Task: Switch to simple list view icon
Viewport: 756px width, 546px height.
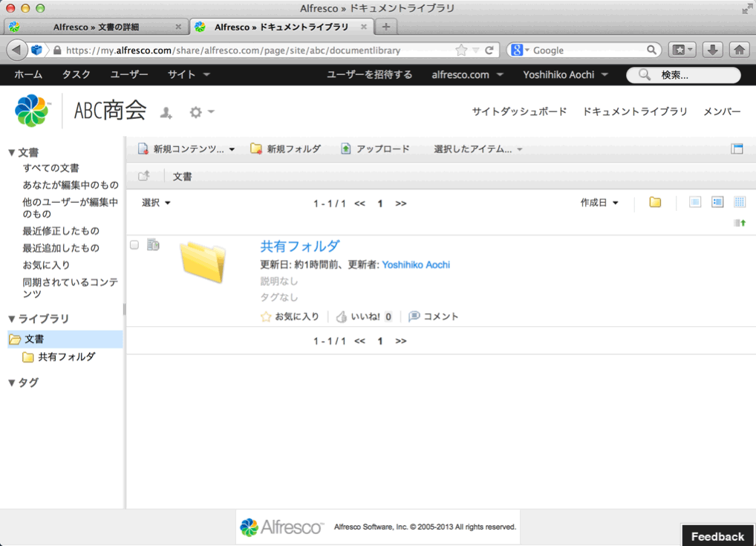Action: coord(695,202)
